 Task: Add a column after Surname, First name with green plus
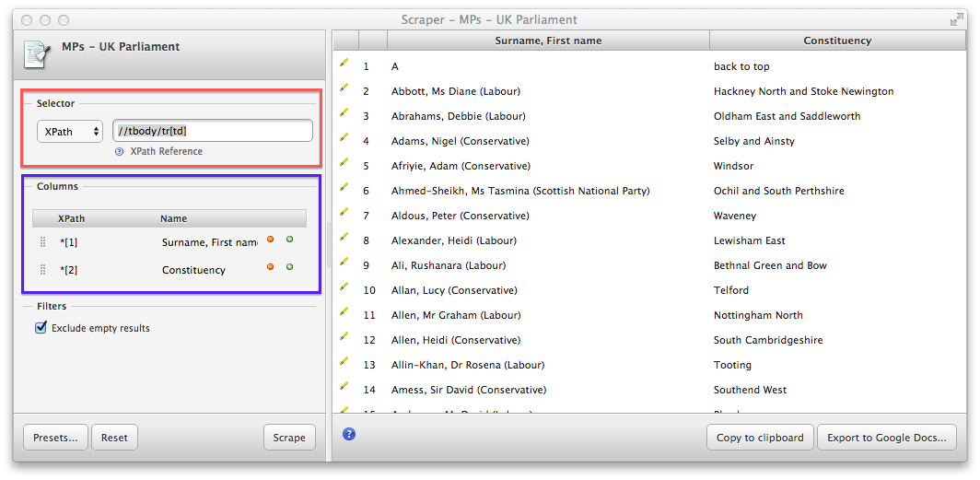pyautogui.click(x=289, y=240)
